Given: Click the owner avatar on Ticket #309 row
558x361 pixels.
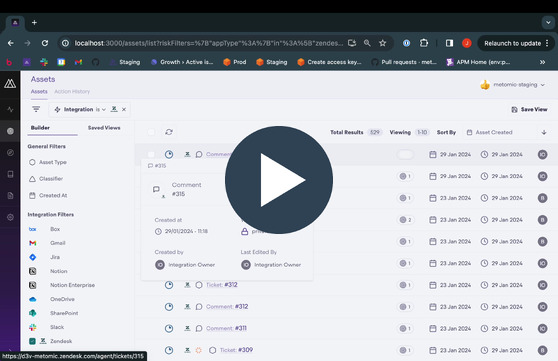Looking at the screenshot, I should (x=542, y=350).
